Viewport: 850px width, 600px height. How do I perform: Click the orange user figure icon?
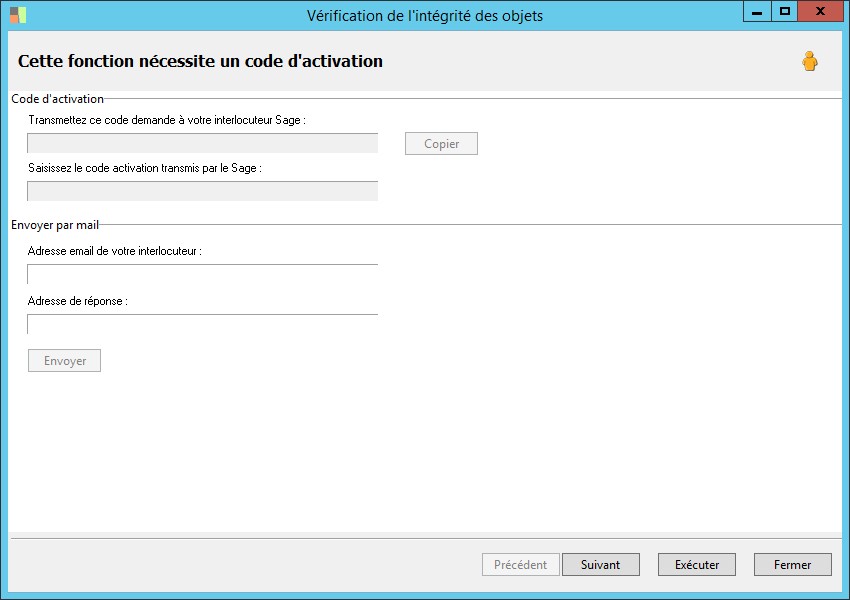coord(810,61)
